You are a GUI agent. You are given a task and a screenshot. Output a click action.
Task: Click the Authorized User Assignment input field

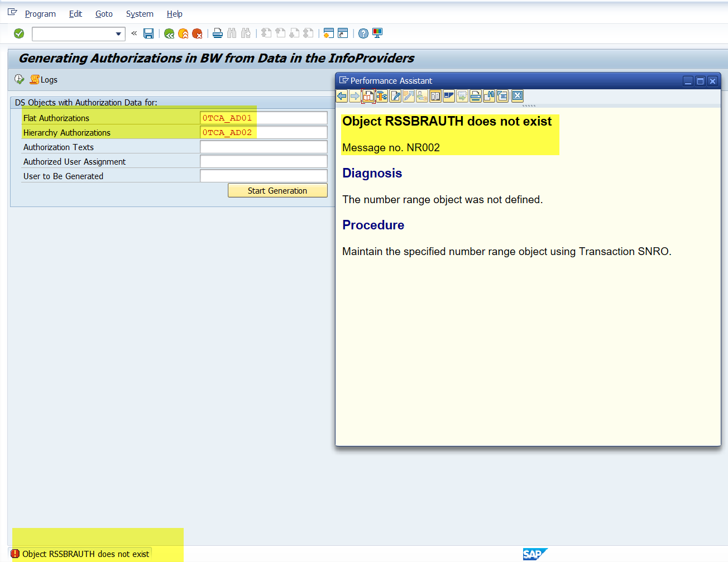(x=264, y=161)
